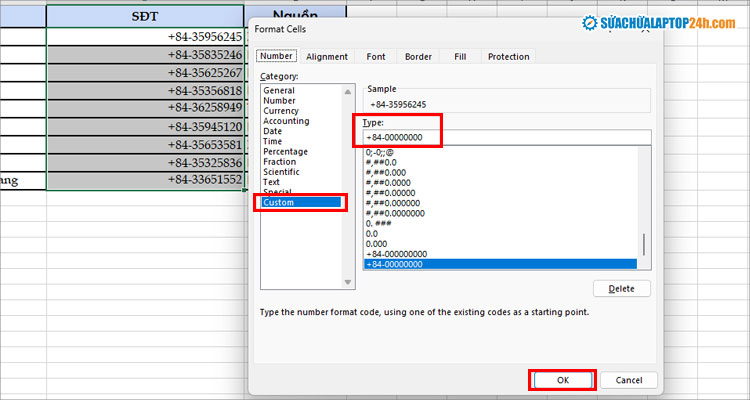
Task: Open the Border tab
Action: (x=418, y=56)
